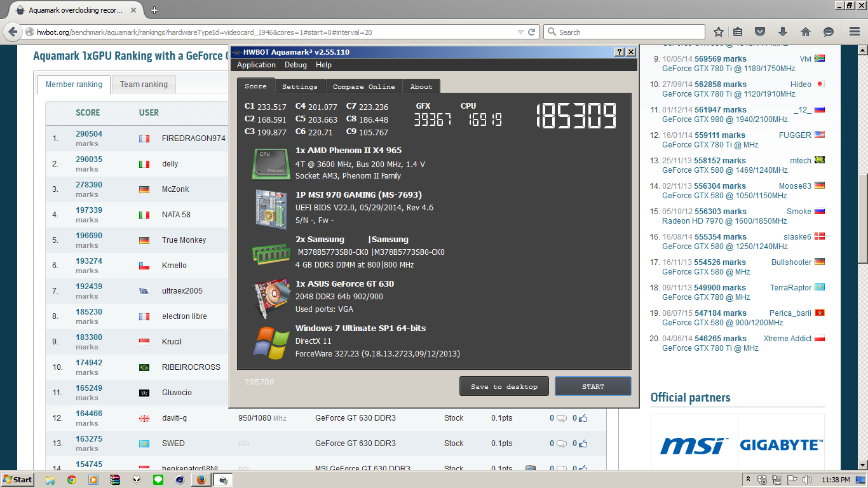Open the Firefox hamburger menu
The height and width of the screenshot is (488, 868).
[x=855, y=32]
